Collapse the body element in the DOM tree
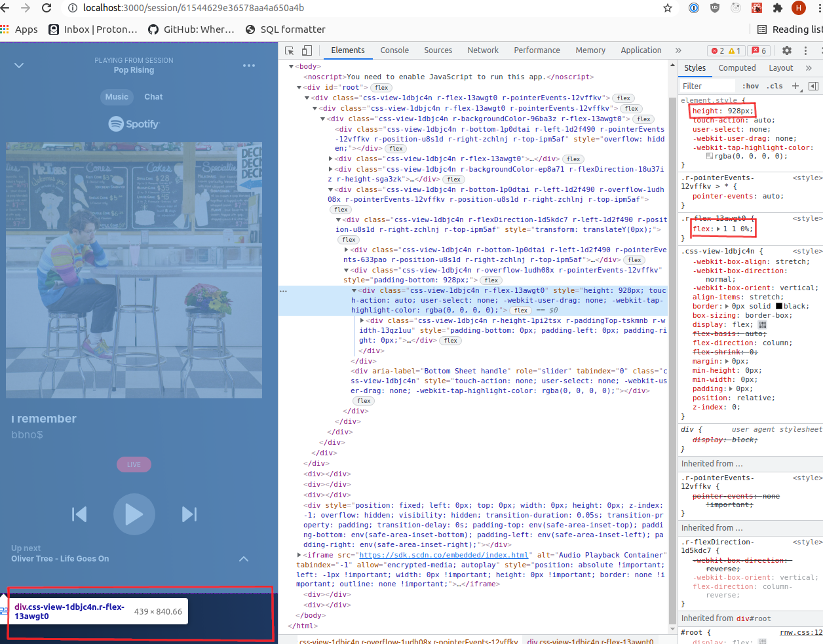The height and width of the screenshot is (644, 823). pos(290,66)
